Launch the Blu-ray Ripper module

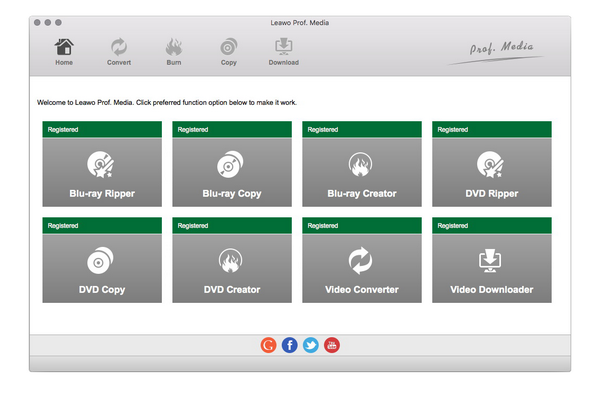click(x=102, y=172)
